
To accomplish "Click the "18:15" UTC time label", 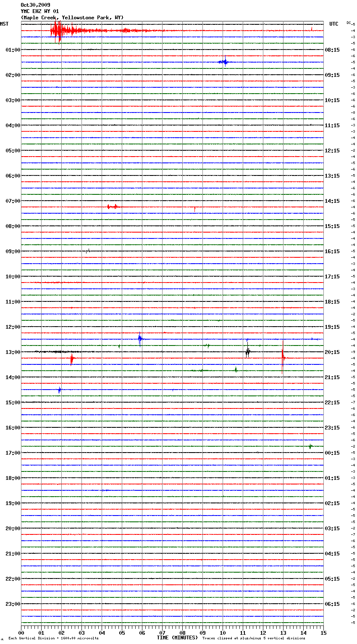I will [x=332, y=302].
